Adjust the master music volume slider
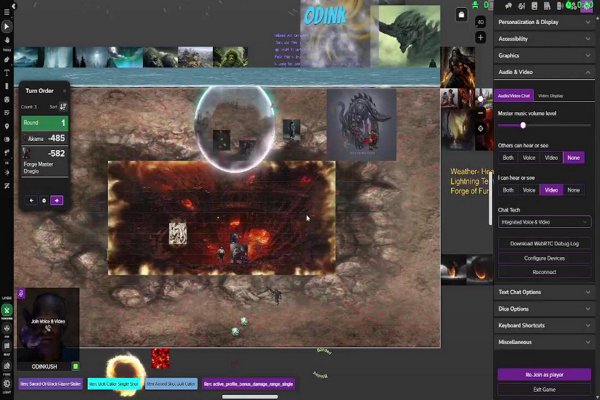 click(523, 125)
